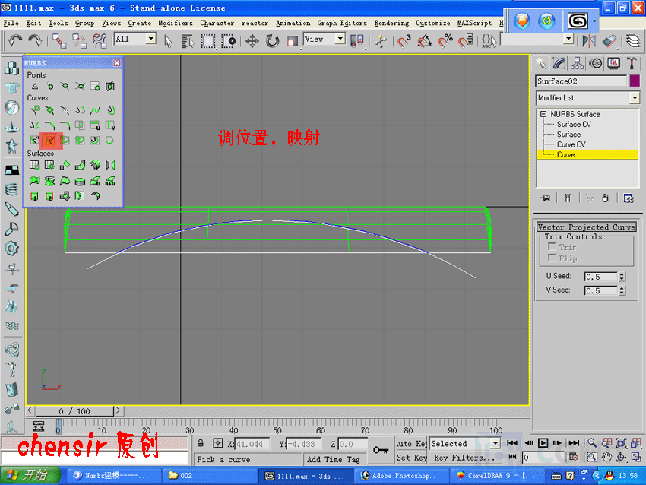Screen dimensions: 646x485
Task: Click Undo arrow in main toolbar
Action: coord(16,40)
